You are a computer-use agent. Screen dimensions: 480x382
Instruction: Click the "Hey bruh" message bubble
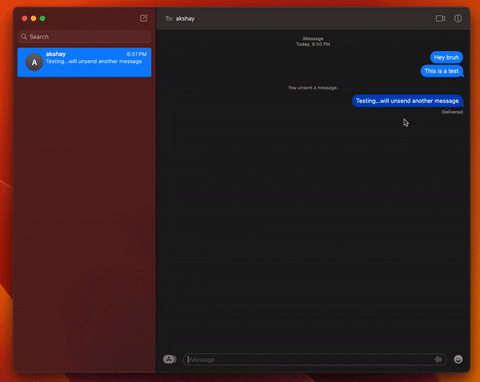(446, 57)
